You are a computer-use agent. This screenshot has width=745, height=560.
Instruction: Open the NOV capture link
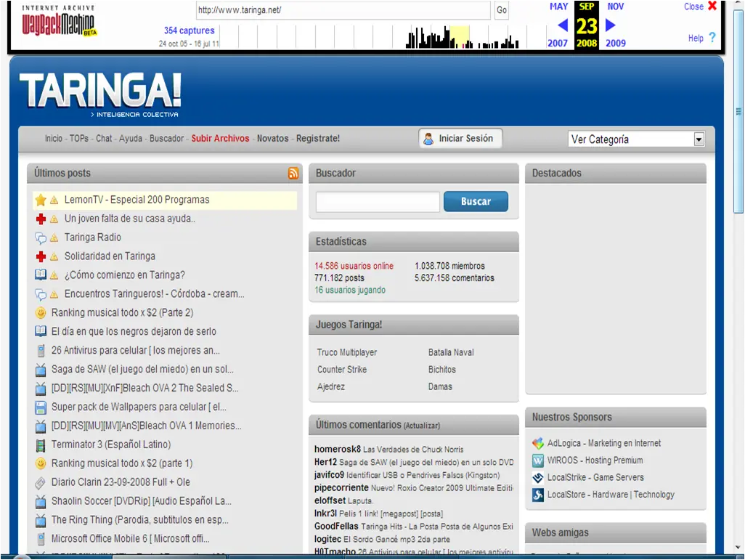(x=616, y=7)
